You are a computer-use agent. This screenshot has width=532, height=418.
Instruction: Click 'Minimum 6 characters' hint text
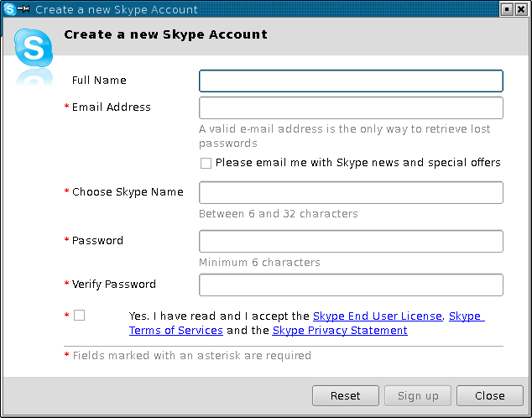click(259, 262)
